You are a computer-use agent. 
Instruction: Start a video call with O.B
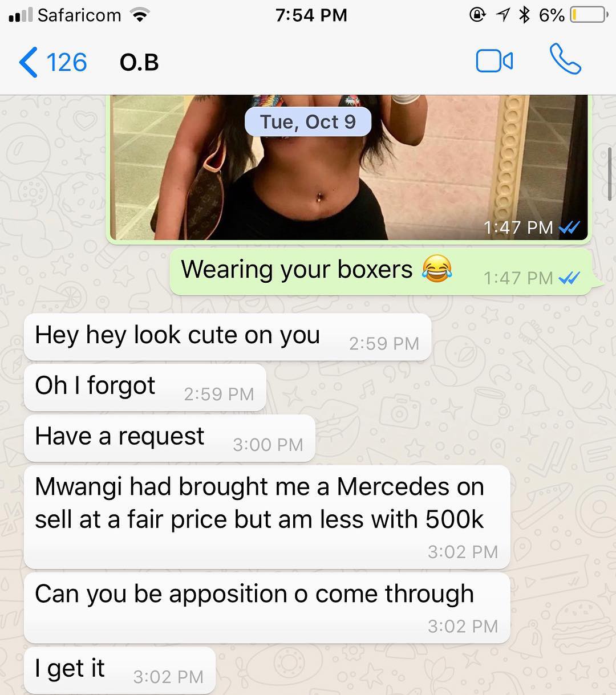click(494, 62)
